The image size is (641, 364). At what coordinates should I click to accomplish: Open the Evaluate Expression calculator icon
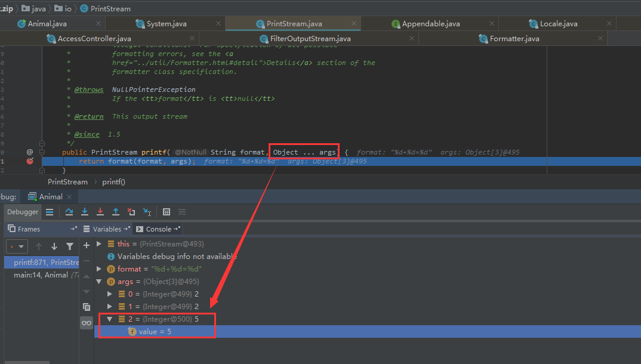pos(167,212)
